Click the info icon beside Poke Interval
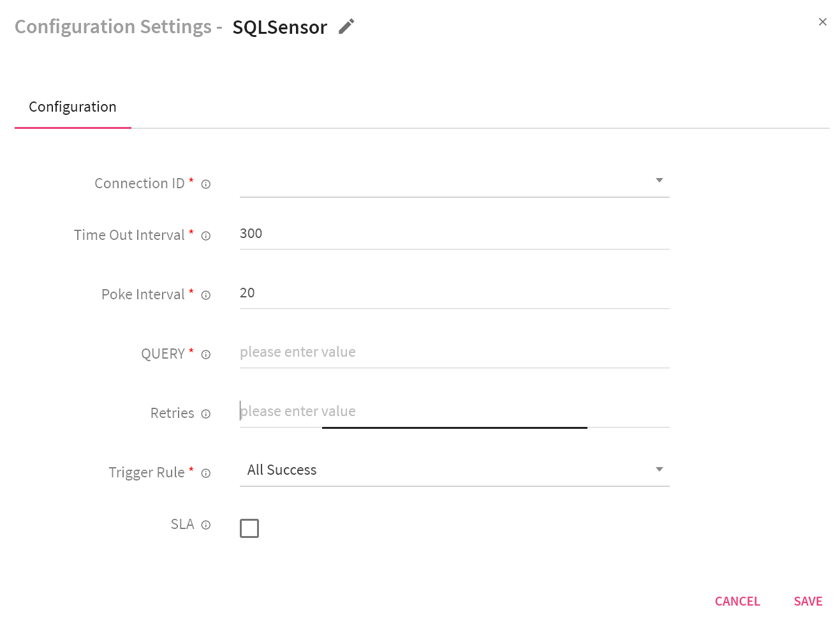The height and width of the screenshot is (619, 840). tap(205, 295)
